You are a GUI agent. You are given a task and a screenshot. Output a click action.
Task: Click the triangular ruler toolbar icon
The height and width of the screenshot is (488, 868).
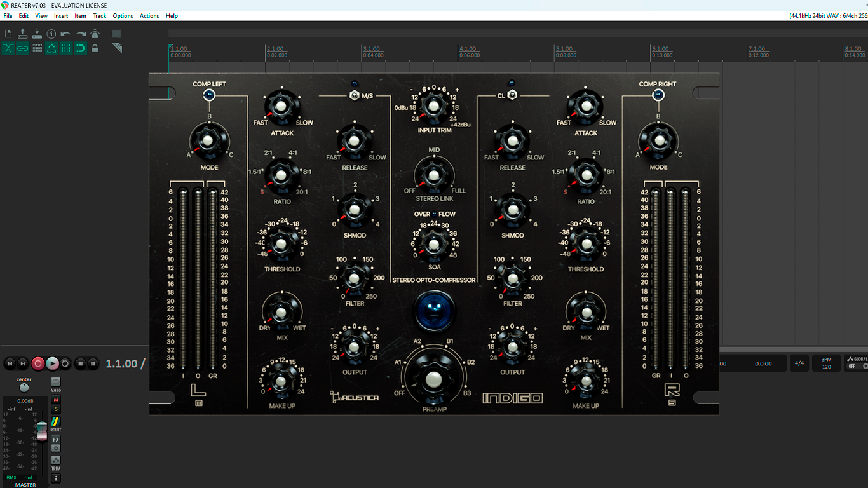tap(117, 48)
